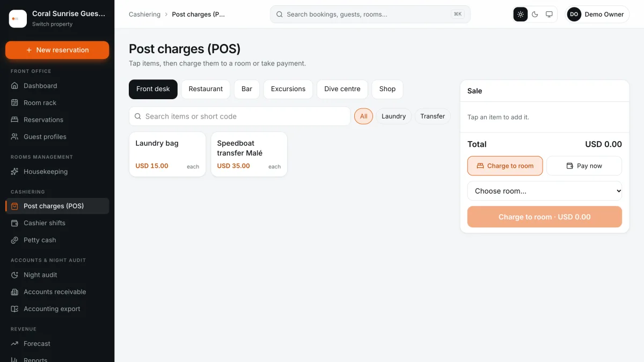Click the Accounting export icon
The width and height of the screenshot is (644, 362).
(14, 309)
